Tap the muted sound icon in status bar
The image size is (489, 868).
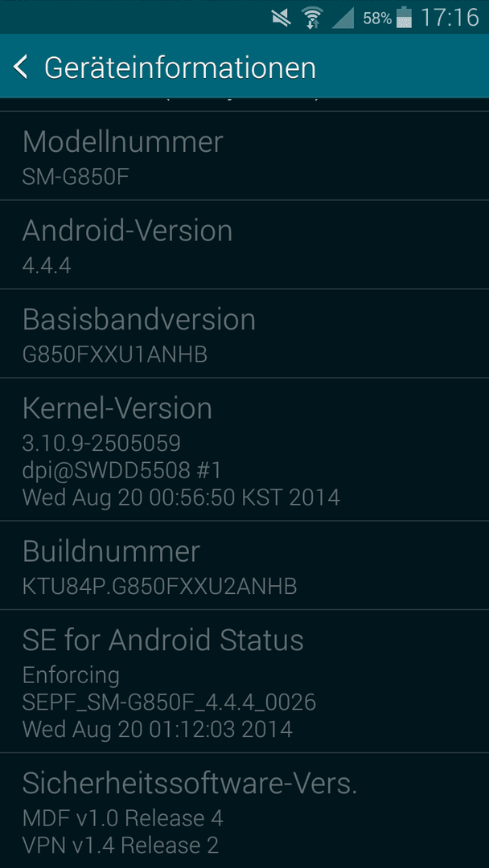281,18
